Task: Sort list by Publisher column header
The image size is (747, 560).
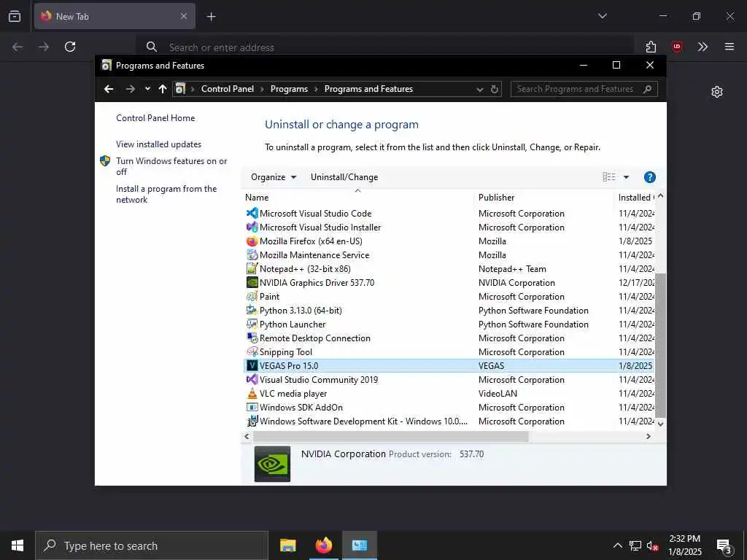Action: 543,197
